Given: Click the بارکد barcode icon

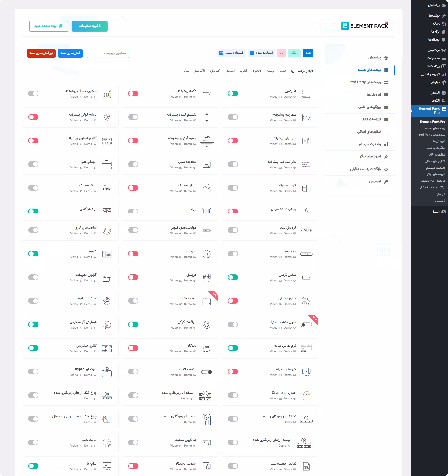Looking at the screenshot, I should tap(206, 211).
